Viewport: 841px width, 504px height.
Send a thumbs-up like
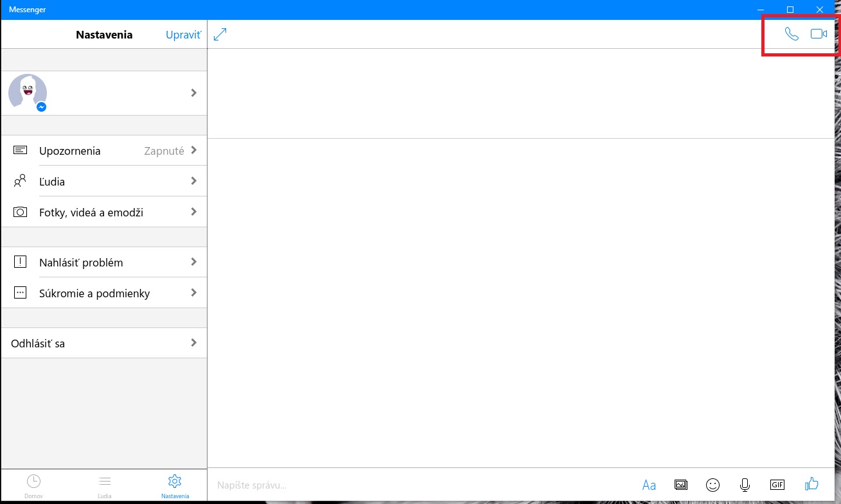click(x=812, y=483)
